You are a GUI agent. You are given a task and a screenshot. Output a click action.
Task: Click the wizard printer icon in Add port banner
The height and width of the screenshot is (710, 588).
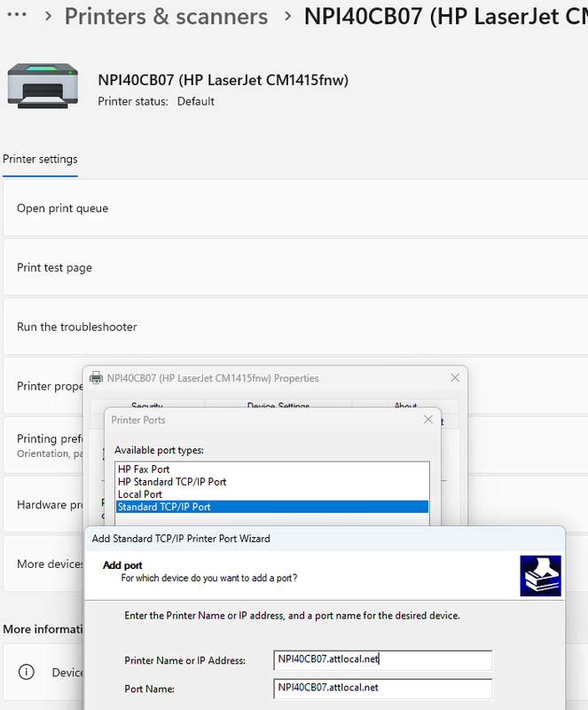pyautogui.click(x=539, y=576)
